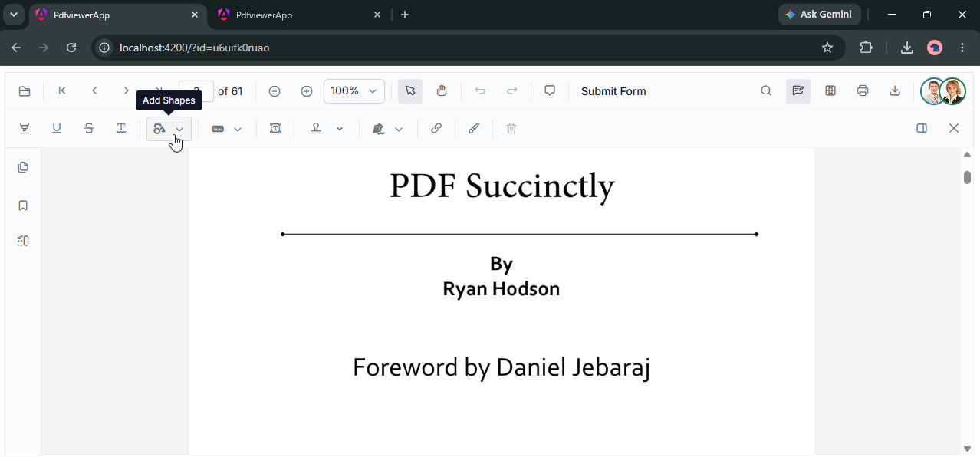Screen dimensions: 980x457
Task: Open the Chrome profile avatar
Action: [x=935, y=48]
